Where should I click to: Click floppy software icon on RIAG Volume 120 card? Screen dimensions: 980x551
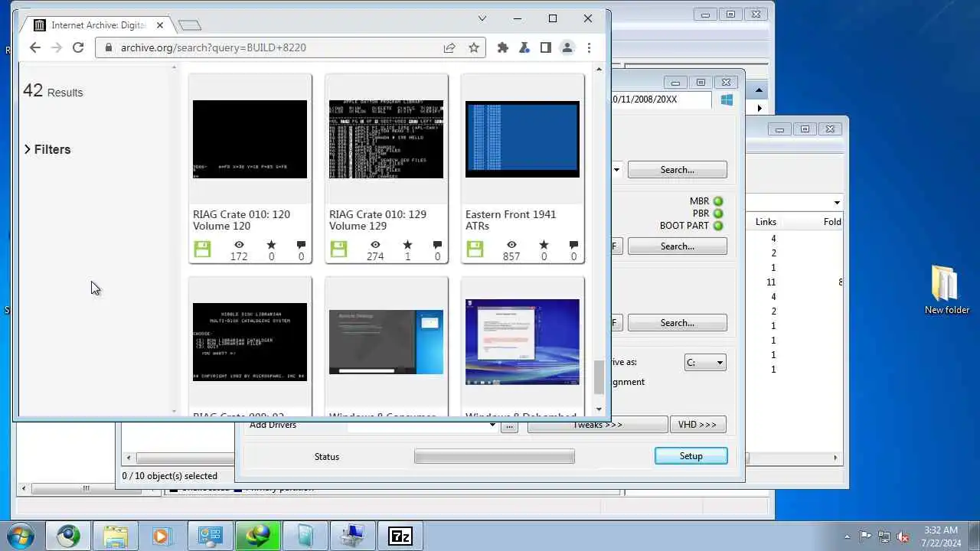(x=202, y=249)
